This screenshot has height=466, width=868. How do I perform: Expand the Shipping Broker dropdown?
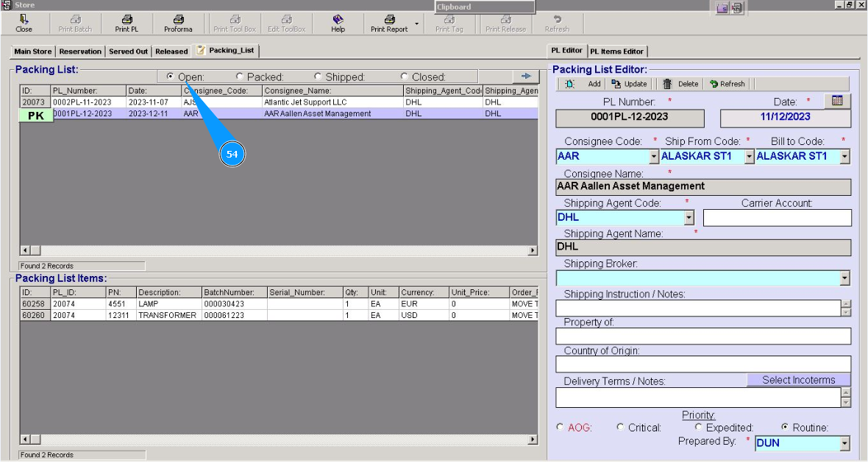tap(844, 279)
